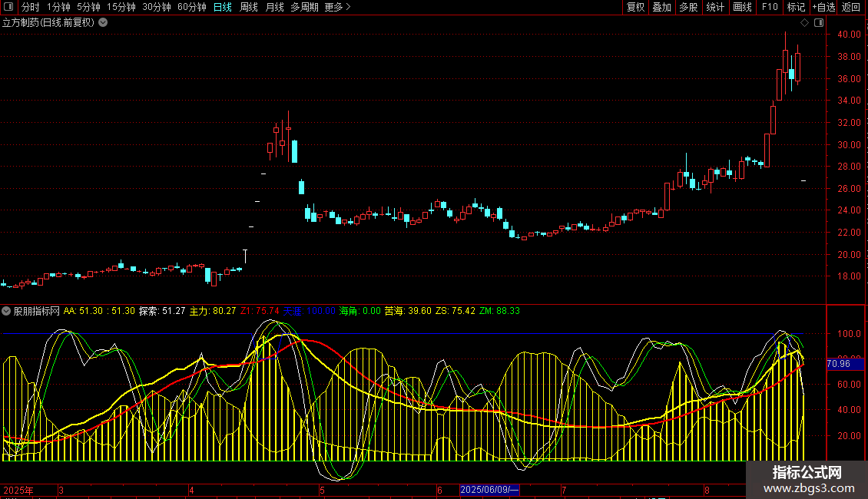Open the 画线 drawing tools
The height and width of the screenshot is (499, 868).
(x=742, y=7)
